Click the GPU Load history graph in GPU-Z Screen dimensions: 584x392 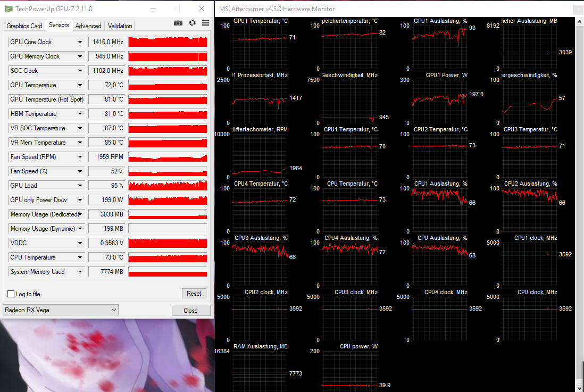[168, 186]
